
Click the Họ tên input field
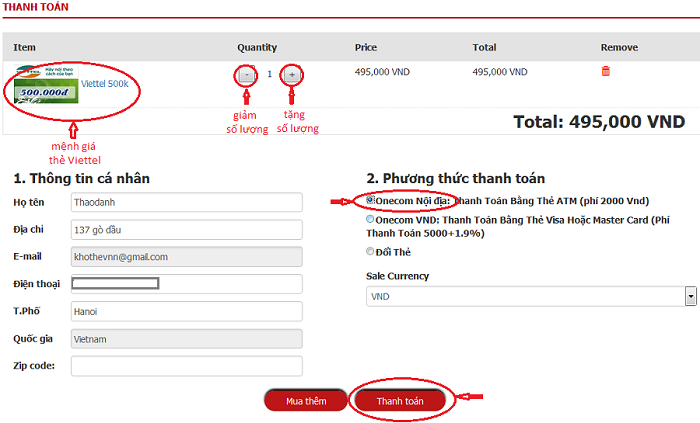coord(186,202)
